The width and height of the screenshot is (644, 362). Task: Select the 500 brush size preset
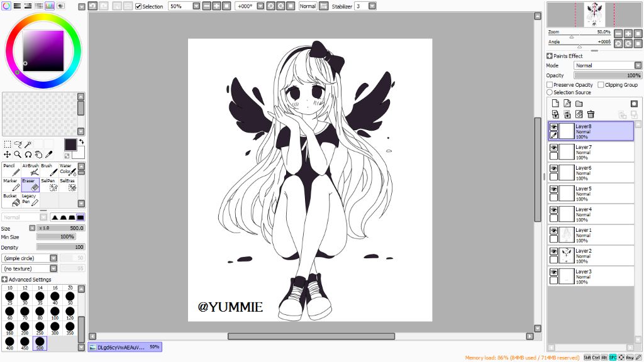pos(40,343)
